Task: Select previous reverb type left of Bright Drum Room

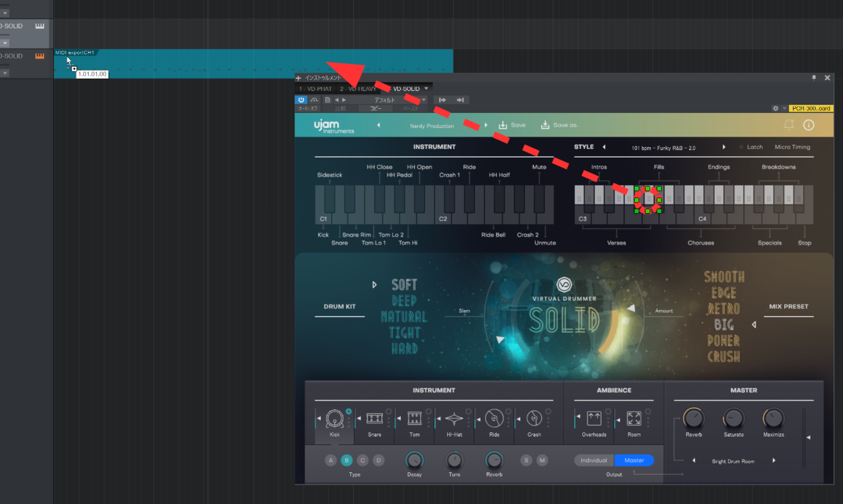Action: click(x=694, y=460)
